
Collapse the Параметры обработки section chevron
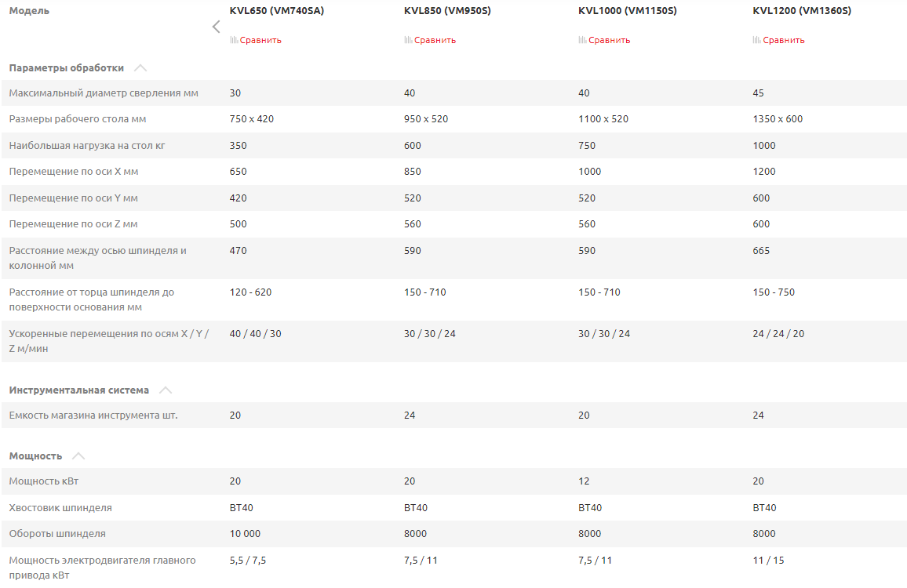(140, 68)
